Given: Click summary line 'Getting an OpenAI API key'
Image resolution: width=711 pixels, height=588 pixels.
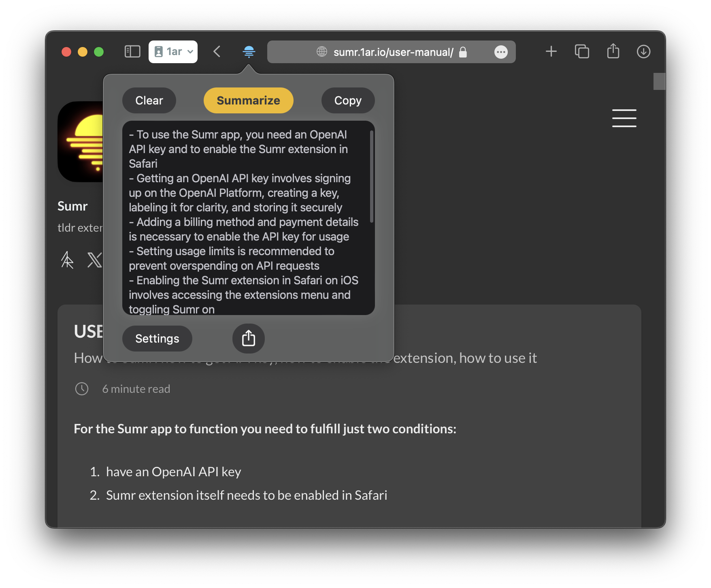Looking at the screenshot, I should (240, 193).
